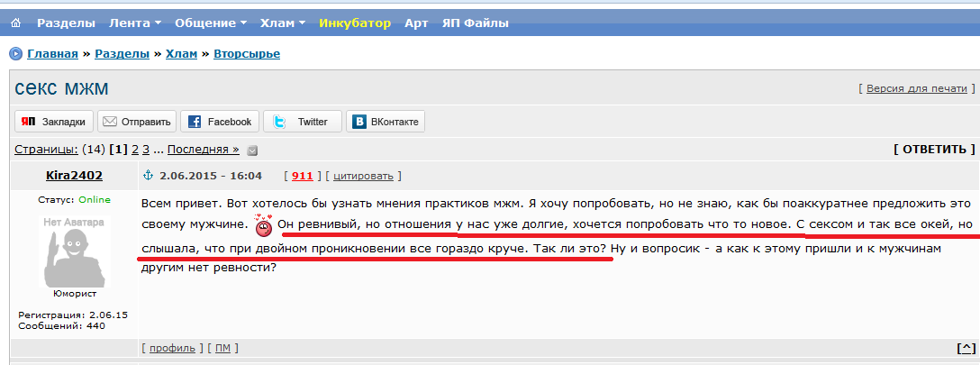Open the Разделы menu item
This screenshot has height=365, width=980.
[67, 23]
